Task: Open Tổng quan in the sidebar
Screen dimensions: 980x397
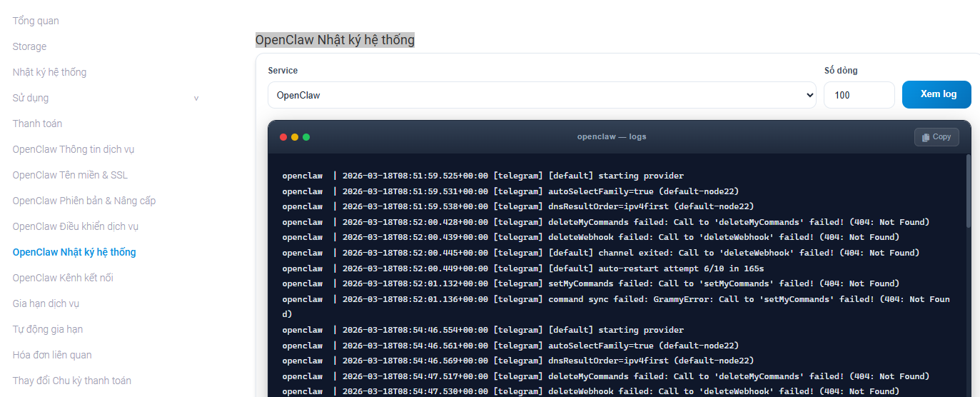Action: tap(36, 21)
